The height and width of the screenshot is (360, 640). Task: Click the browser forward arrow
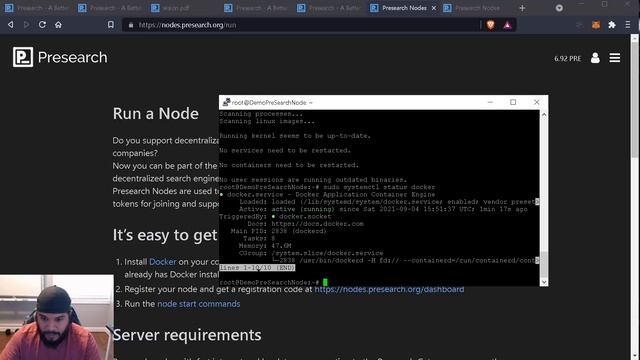(27, 25)
